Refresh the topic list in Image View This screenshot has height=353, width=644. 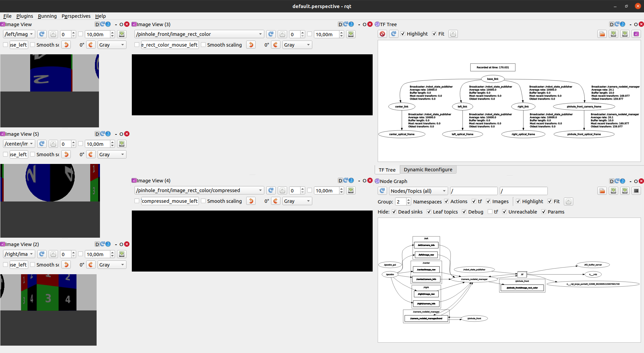point(42,34)
